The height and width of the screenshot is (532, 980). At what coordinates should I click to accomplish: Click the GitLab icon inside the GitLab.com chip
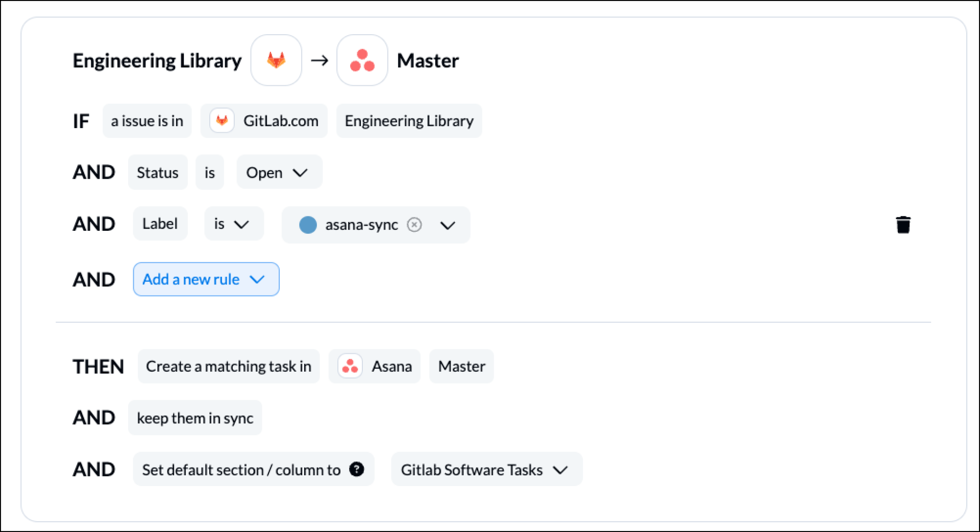pos(223,120)
